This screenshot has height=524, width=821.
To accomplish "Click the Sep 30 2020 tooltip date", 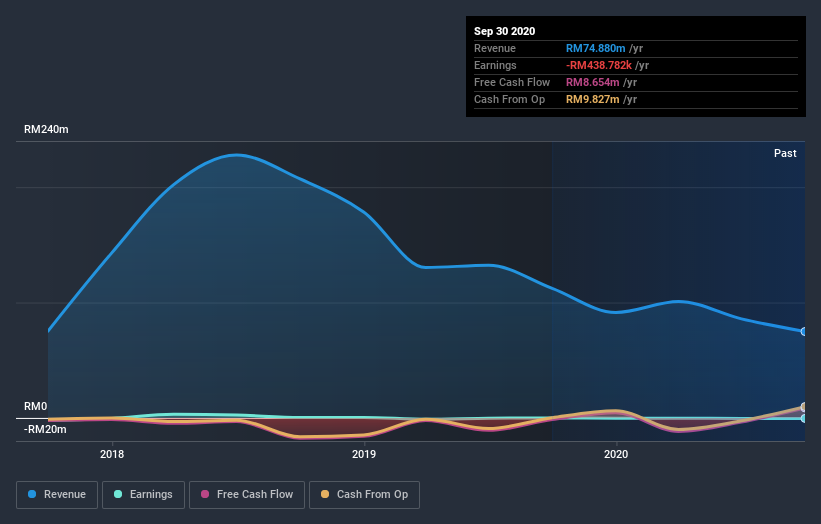I will click(x=504, y=31).
